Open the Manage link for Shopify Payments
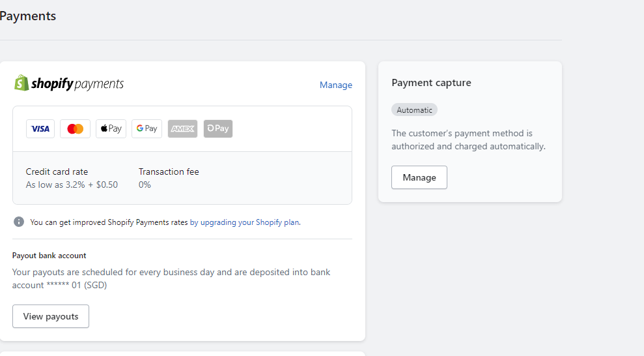Screen dimensions: 644x356 [335, 85]
